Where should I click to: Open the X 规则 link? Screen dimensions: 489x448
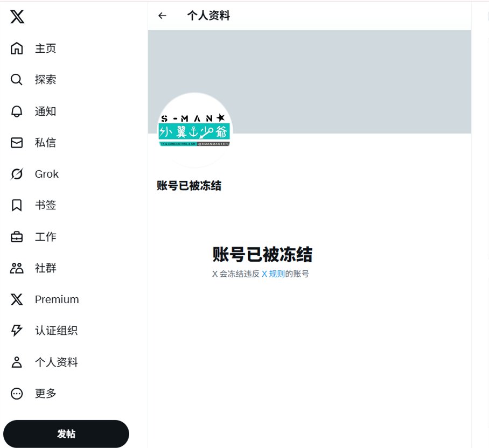click(273, 274)
